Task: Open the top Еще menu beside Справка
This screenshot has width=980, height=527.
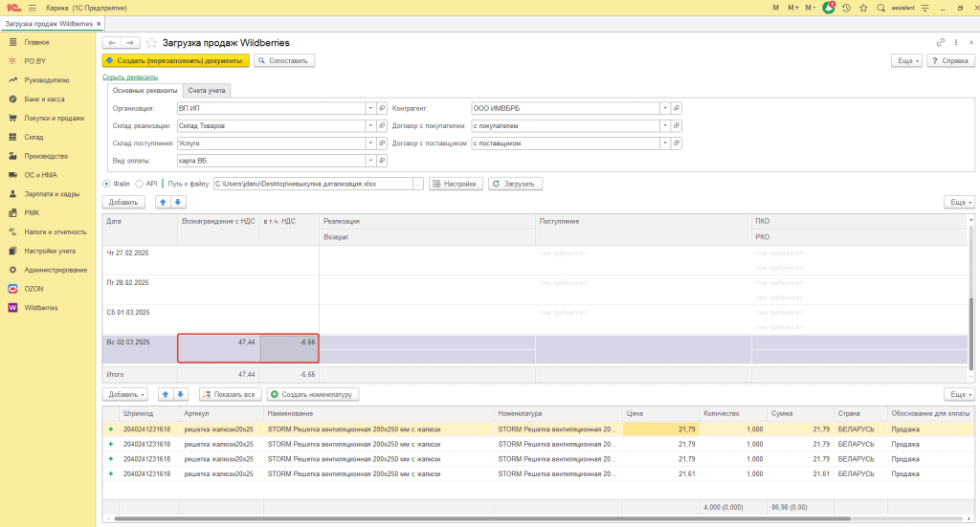Action: coord(906,60)
